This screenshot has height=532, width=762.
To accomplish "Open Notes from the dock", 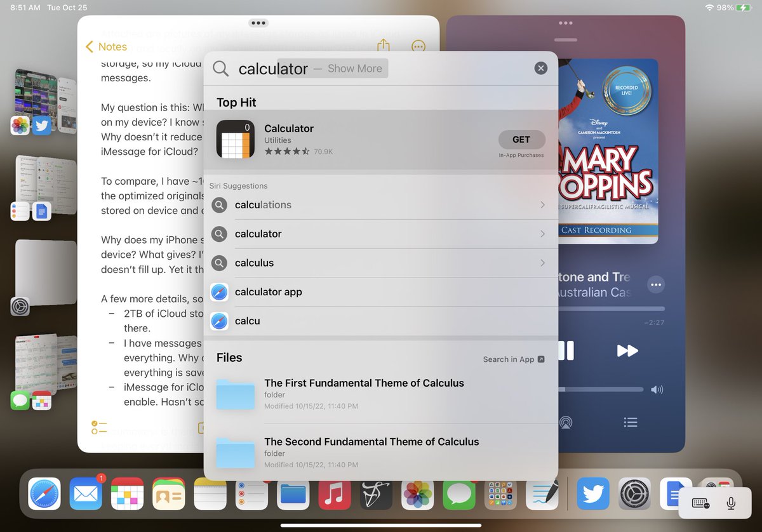I will (x=210, y=494).
